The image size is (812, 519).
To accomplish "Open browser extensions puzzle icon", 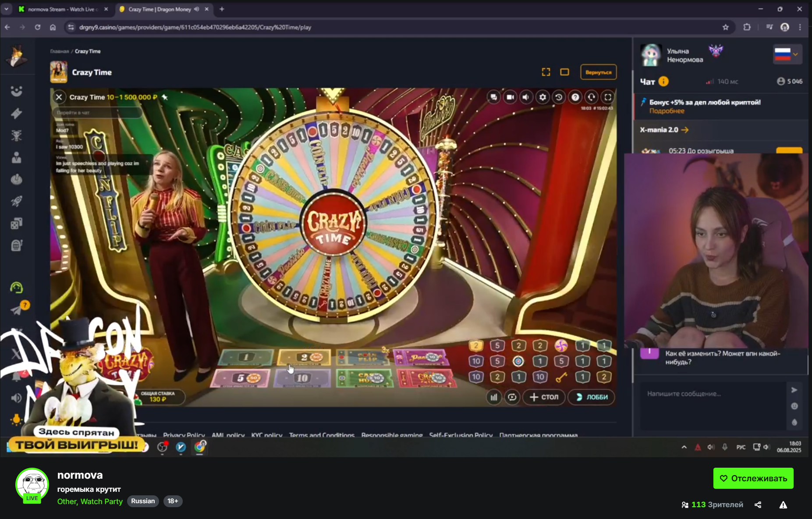I will (x=747, y=27).
